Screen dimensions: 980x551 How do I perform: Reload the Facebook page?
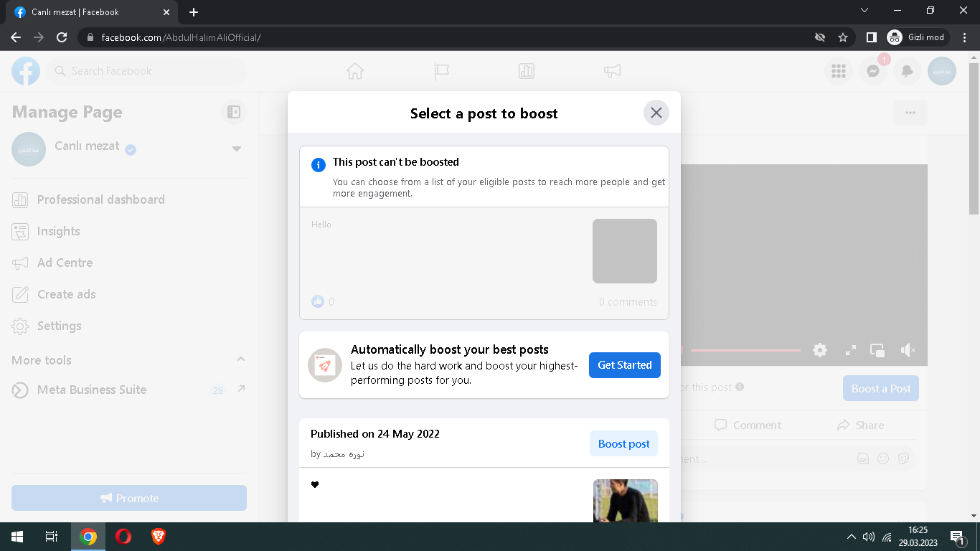pos(62,37)
